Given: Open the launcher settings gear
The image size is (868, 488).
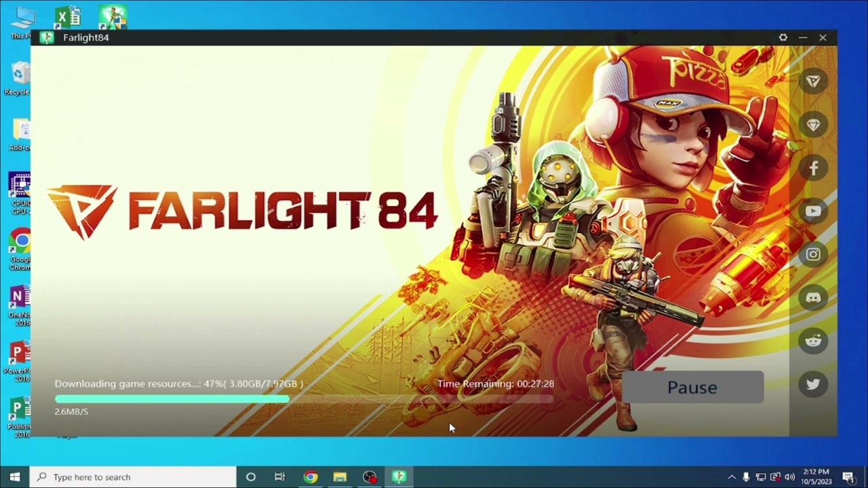Looking at the screenshot, I should tap(783, 37).
